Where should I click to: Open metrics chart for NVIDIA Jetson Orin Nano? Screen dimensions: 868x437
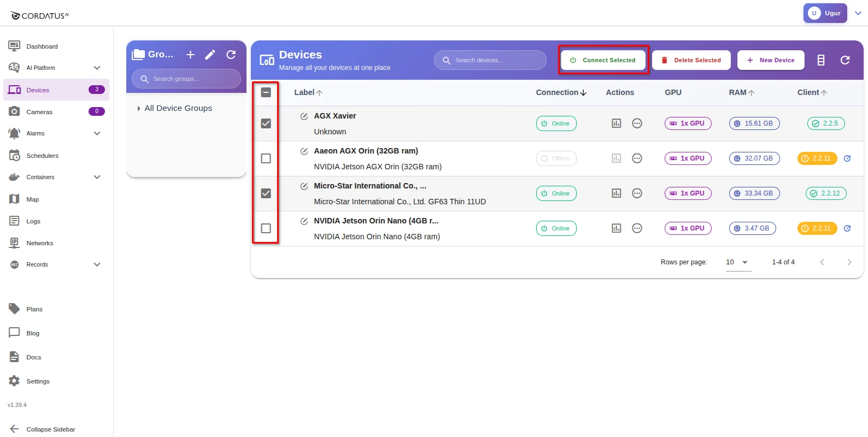click(616, 228)
